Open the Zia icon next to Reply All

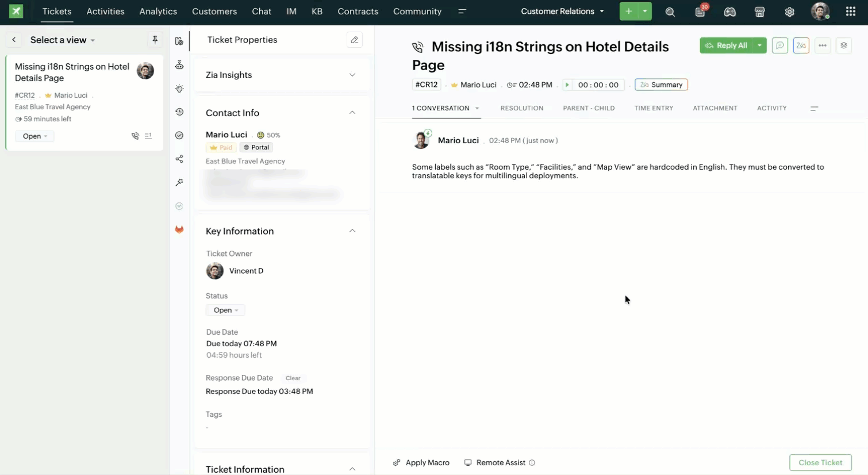pyautogui.click(x=801, y=45)
